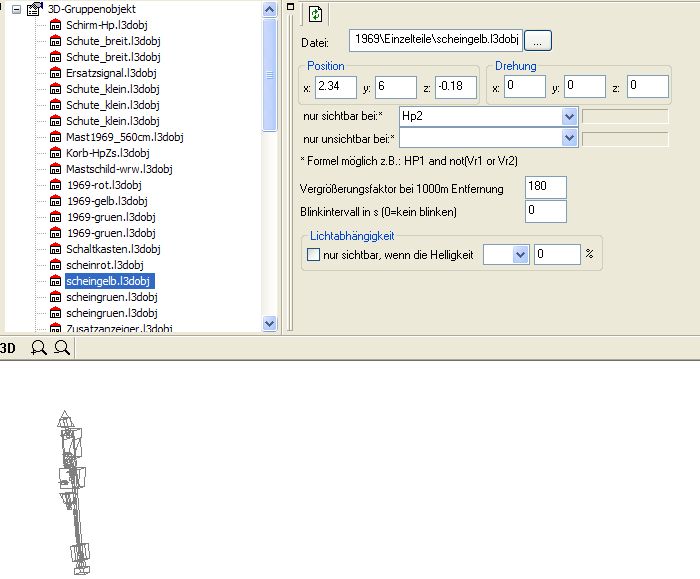Click the right magnifier zoom icon

coord(62,347)
